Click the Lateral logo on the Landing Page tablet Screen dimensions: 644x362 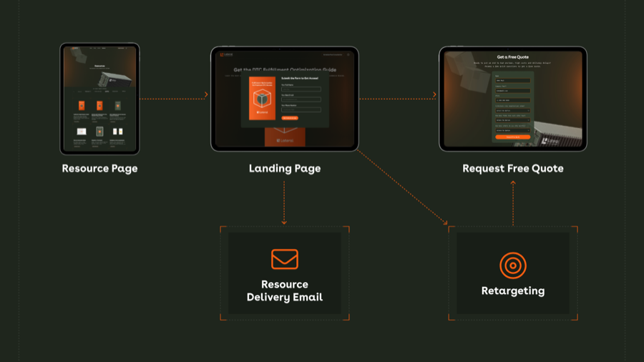pyautogui.click(x=226, y=54)
